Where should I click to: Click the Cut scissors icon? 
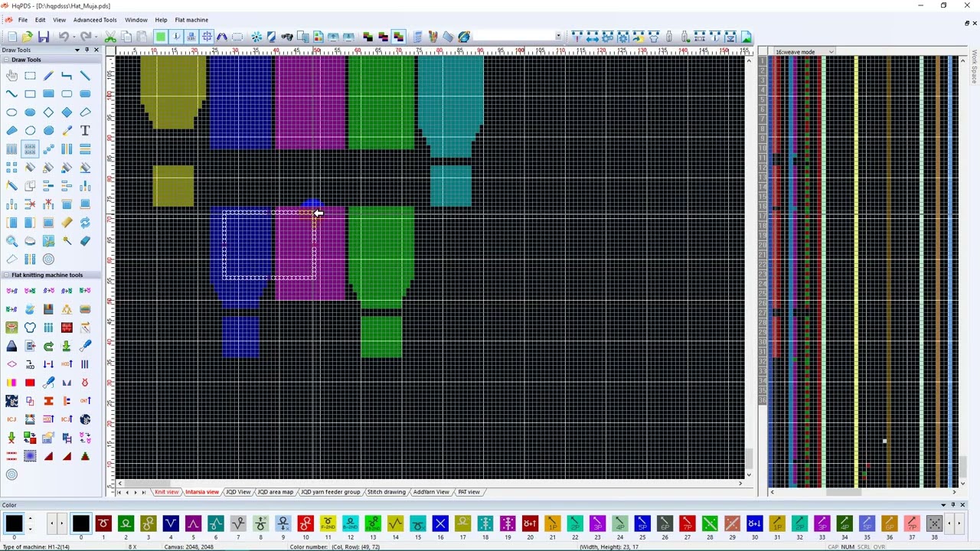[110, 37]
